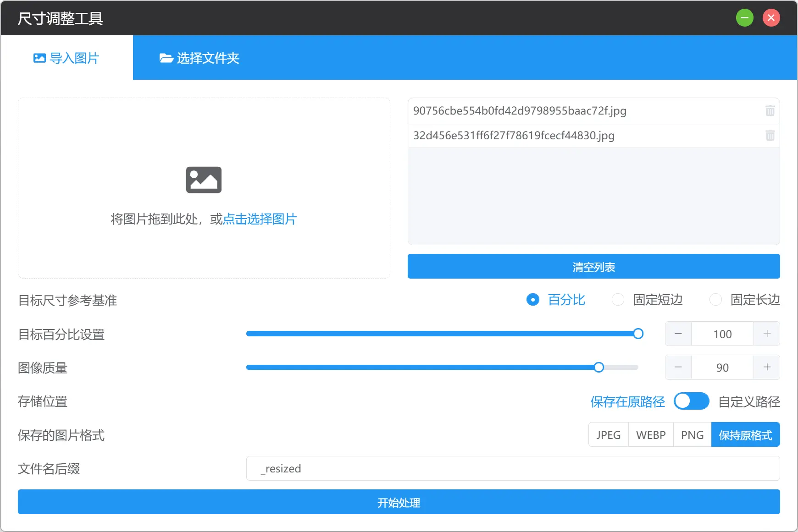798x532 pixels.
Task: Select WEBP as the save format
Action: click(651, 434)
